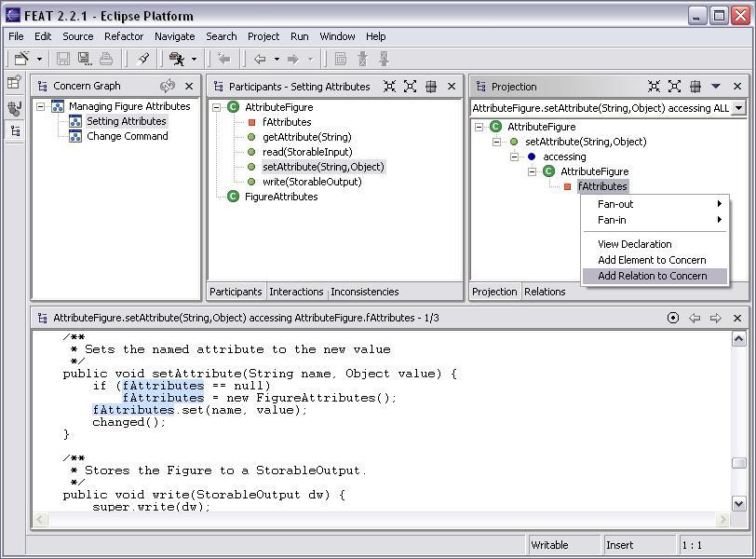The height and width of the screenshot is (559, 756).
Task: Select FigureAttributes class in Participants tree
Action: coord(281,197)
